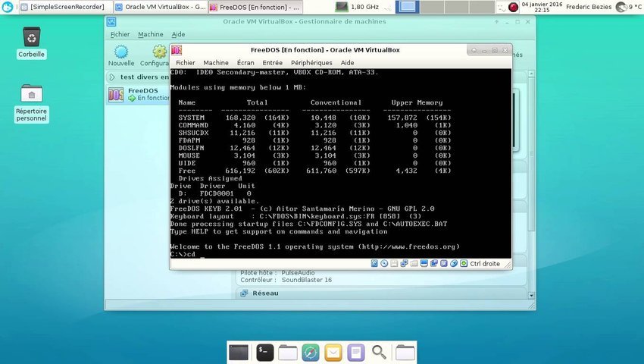Open the Frederic Bezies user menu in the panel

point(589,7)
